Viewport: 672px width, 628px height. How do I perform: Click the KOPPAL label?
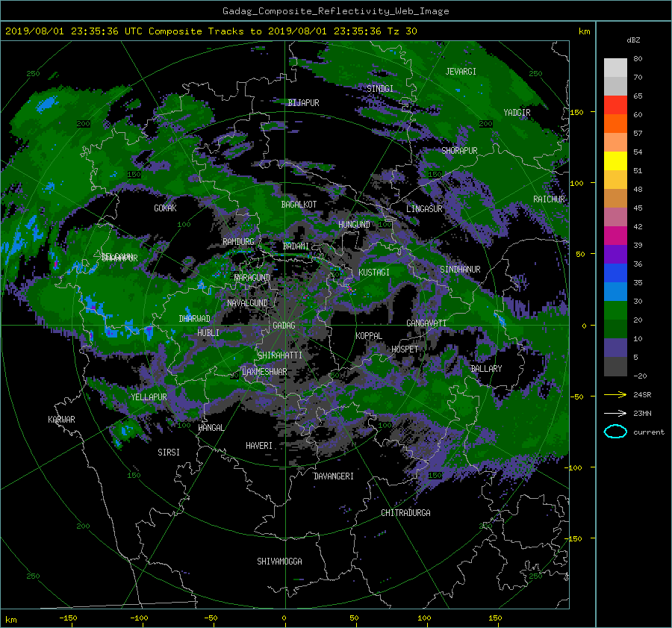pos(369,335)
